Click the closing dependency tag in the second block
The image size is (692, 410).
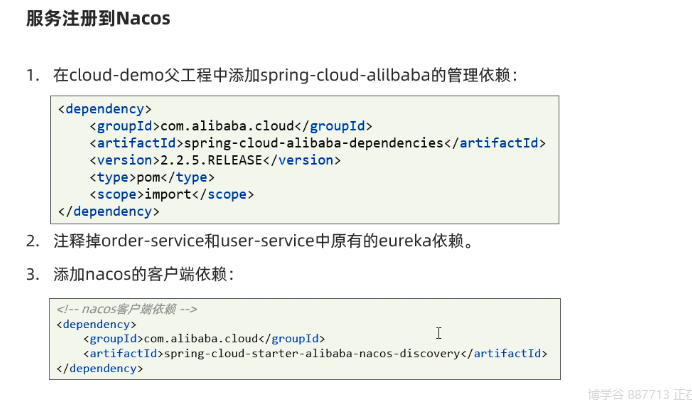(100, 368)
